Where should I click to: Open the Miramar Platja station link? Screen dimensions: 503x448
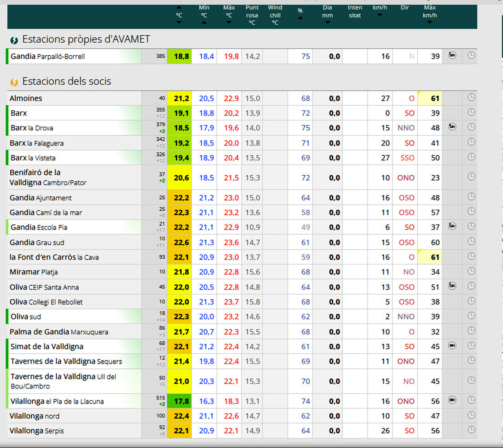pyautogui.click(x=34, y=272)
